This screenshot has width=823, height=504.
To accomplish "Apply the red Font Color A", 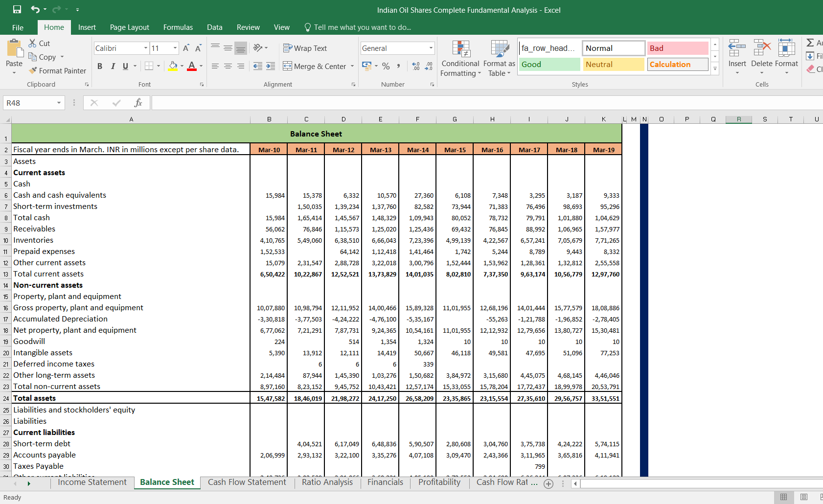I will pos(192,66).
